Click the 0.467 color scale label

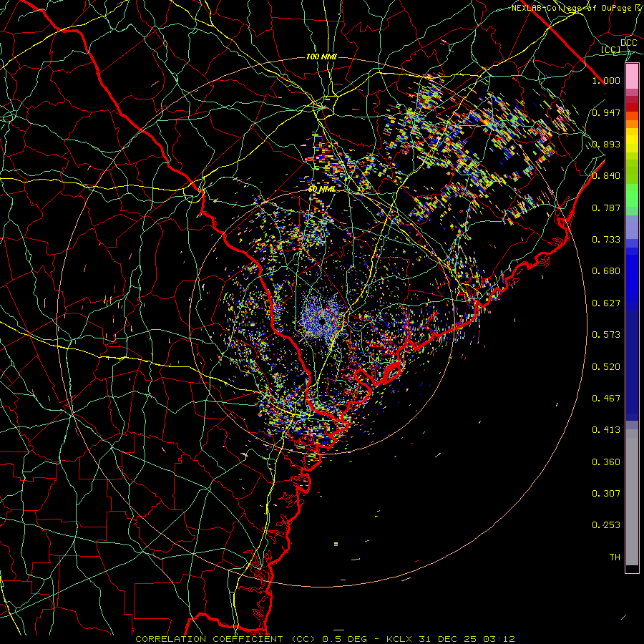[606, 399]
